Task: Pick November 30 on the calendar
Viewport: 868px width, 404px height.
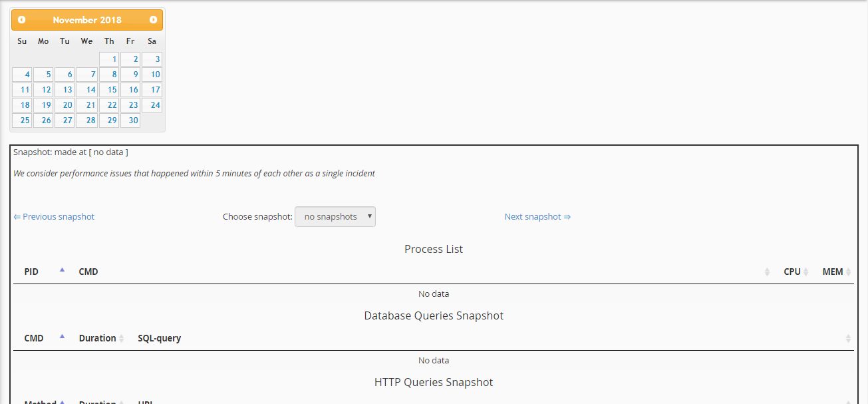Action: click(x=130, y=120)
